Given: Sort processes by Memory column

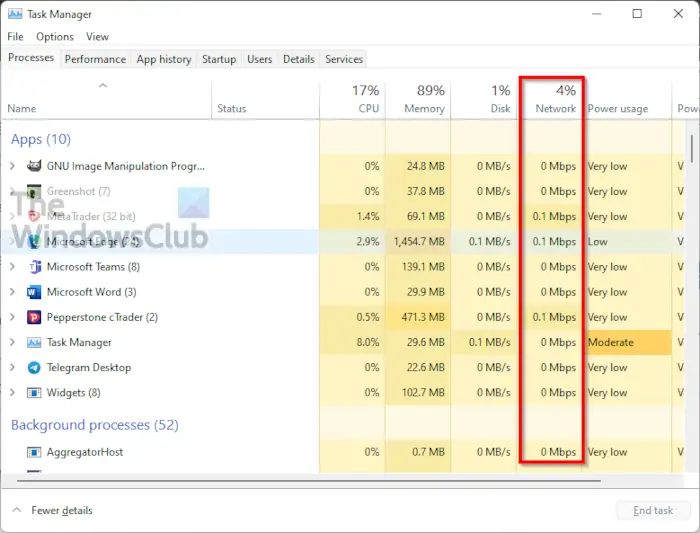Looking at the screenshot, I should [x=418, y=100].
